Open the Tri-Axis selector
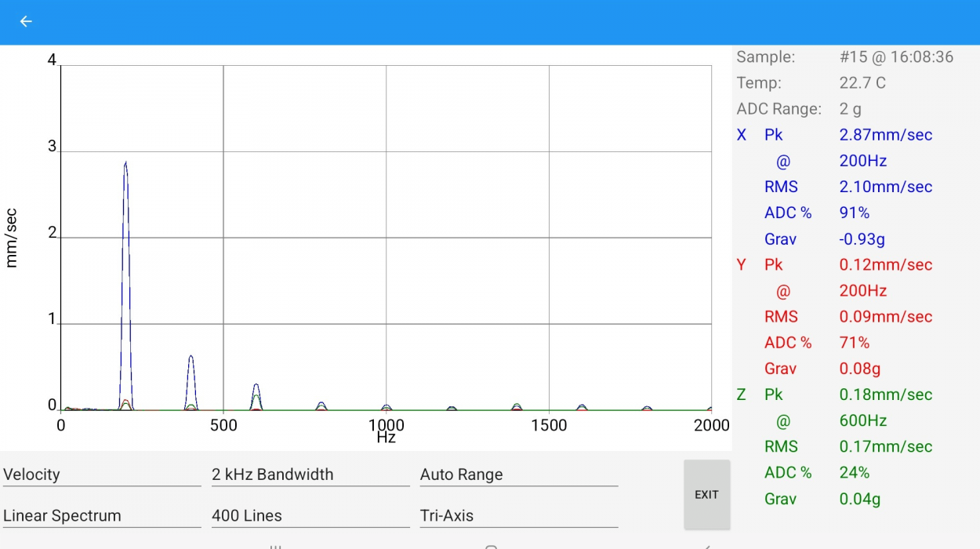 (518, 516)
